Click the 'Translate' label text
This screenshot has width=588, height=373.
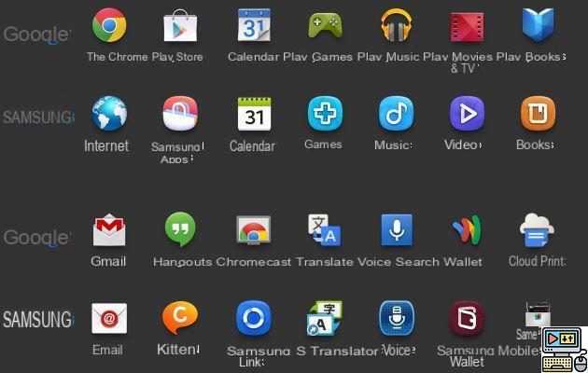coord(325,262)
